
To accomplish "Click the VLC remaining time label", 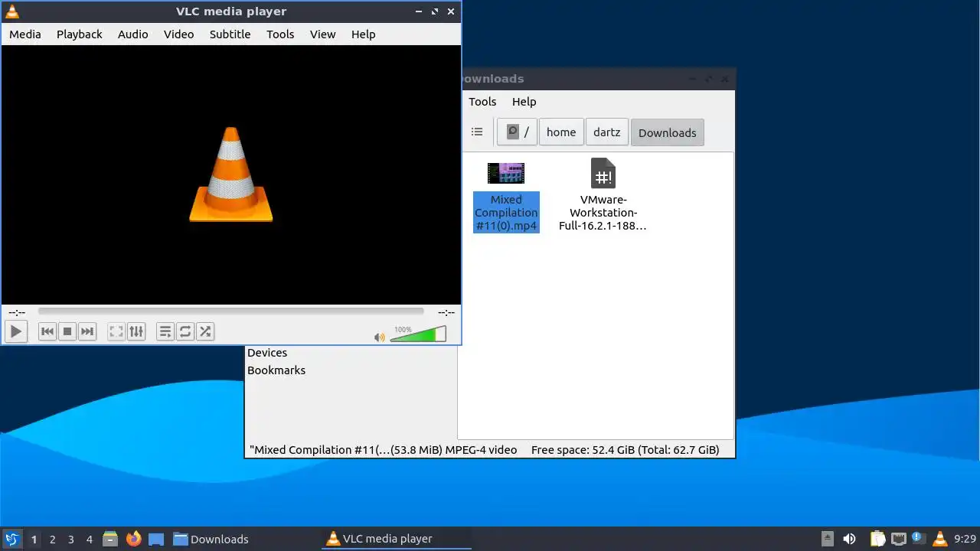I will tap(446, 312).
